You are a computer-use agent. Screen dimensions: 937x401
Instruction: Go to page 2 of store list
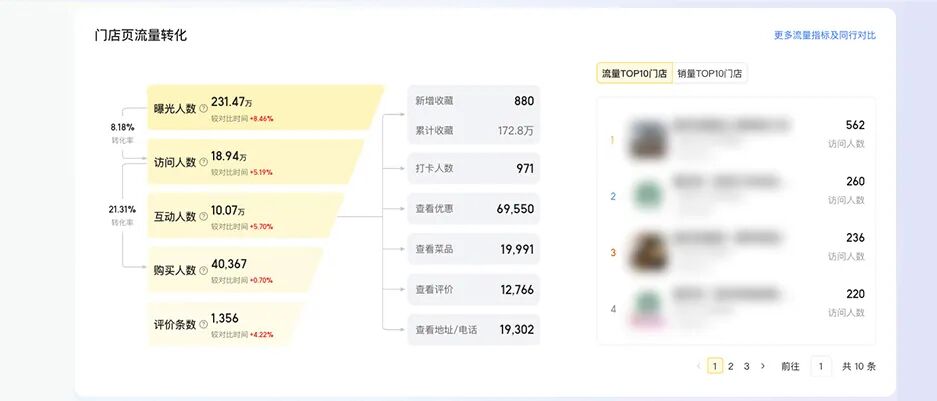[731, 366]
